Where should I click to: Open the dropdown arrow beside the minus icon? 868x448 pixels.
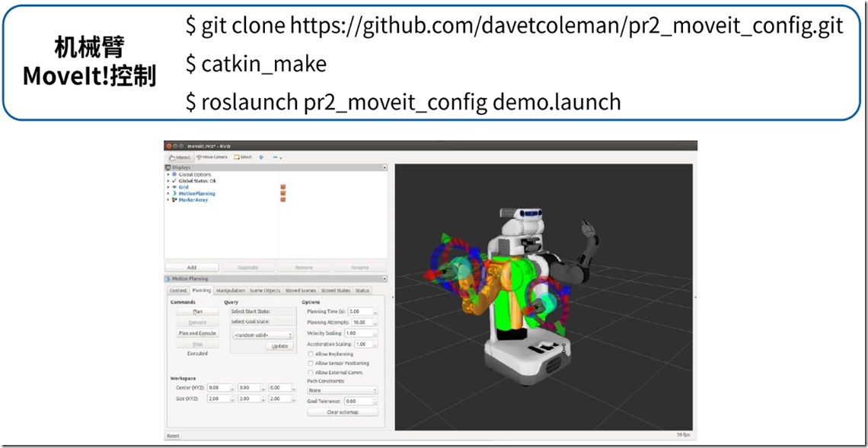tap(281, 158)
